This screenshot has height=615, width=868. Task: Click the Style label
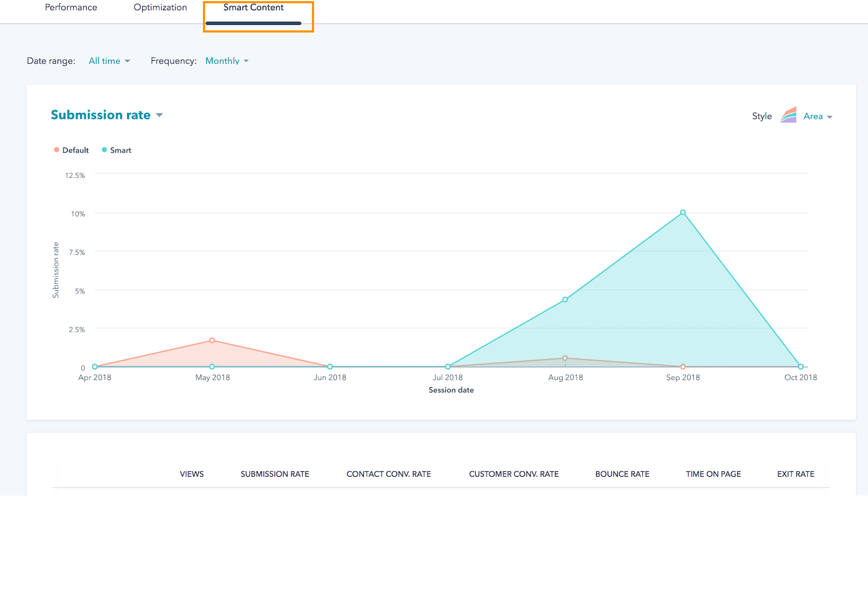click(x=762, y=116)
